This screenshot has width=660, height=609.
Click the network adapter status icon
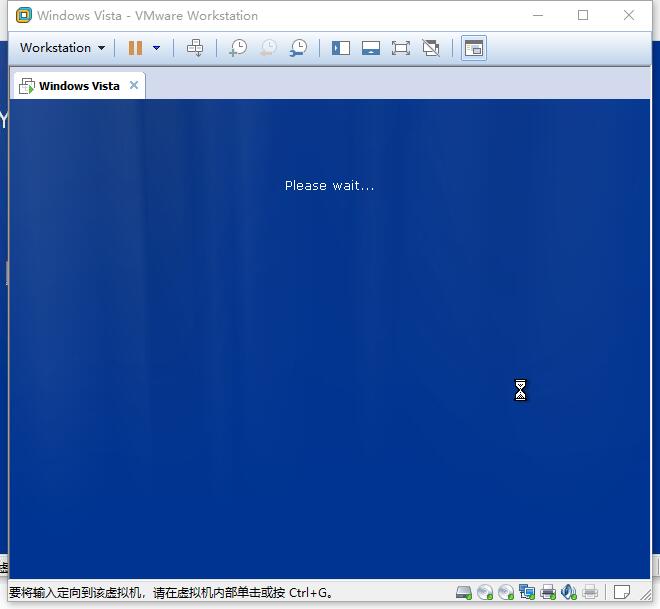[527, 592]
